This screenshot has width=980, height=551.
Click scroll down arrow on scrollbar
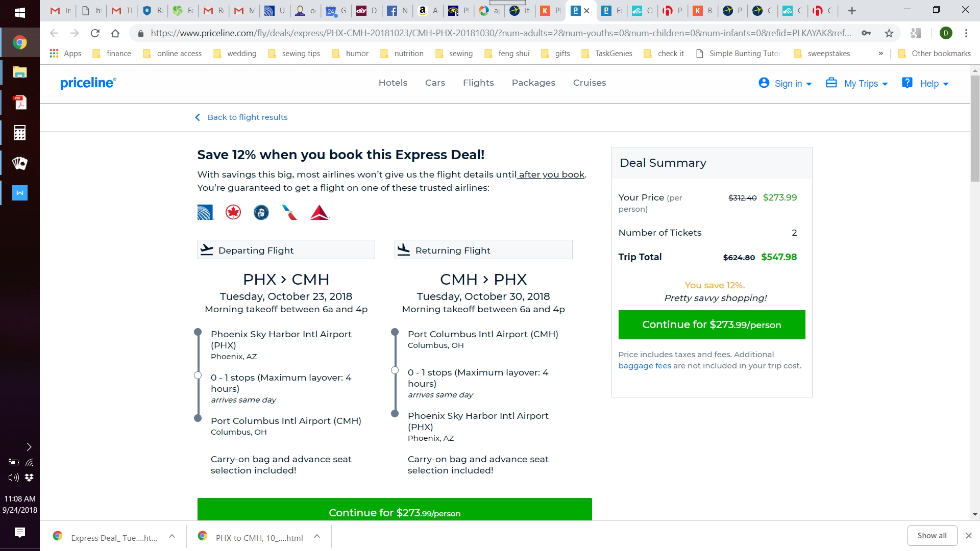[975, 514]
